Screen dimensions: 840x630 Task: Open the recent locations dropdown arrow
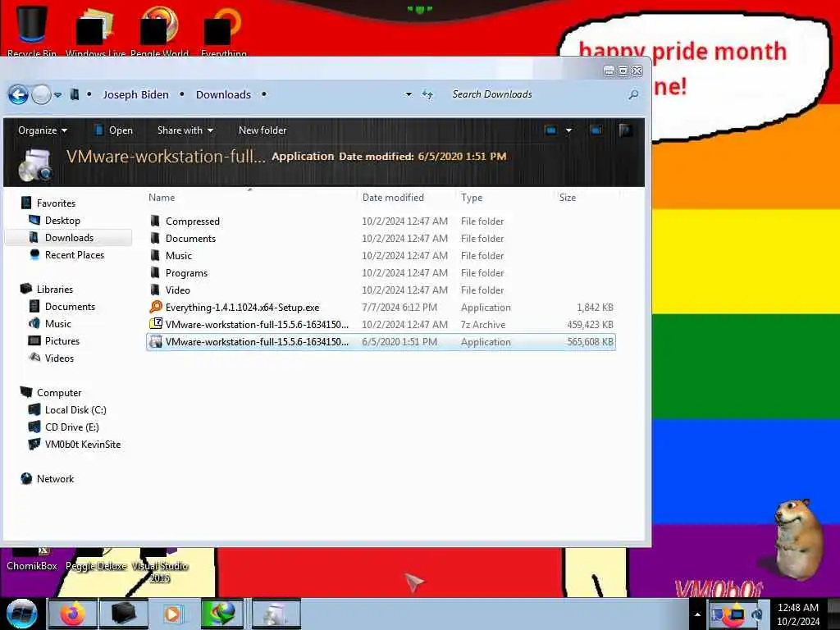[58, 95]
